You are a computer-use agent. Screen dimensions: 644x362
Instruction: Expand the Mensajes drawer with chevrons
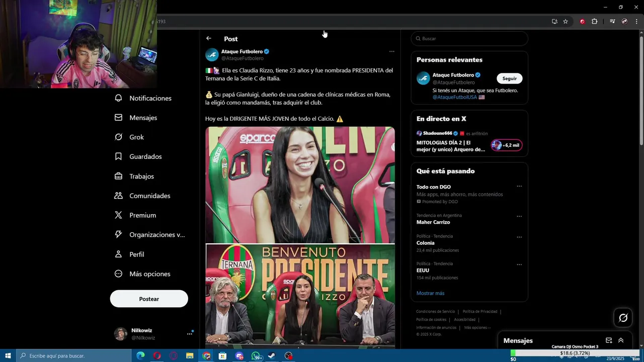621,340
